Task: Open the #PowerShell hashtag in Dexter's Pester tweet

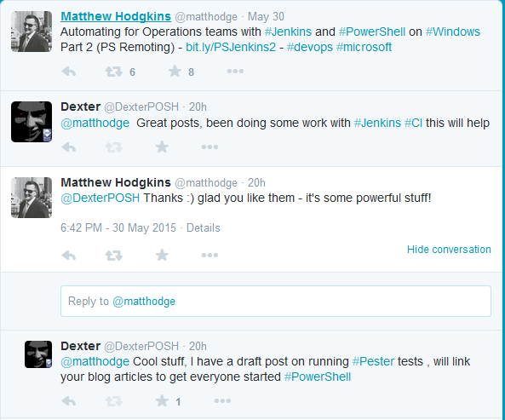Action: 318,377
